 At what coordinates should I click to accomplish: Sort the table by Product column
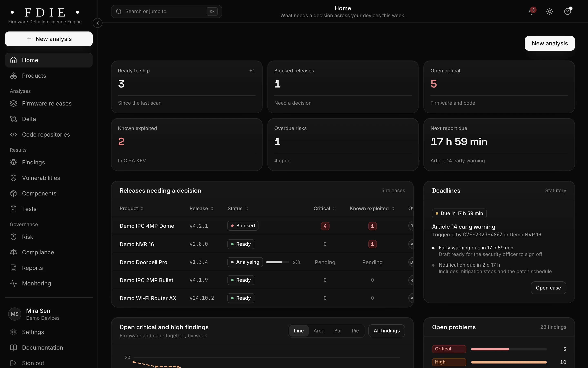tap(132, 209)
